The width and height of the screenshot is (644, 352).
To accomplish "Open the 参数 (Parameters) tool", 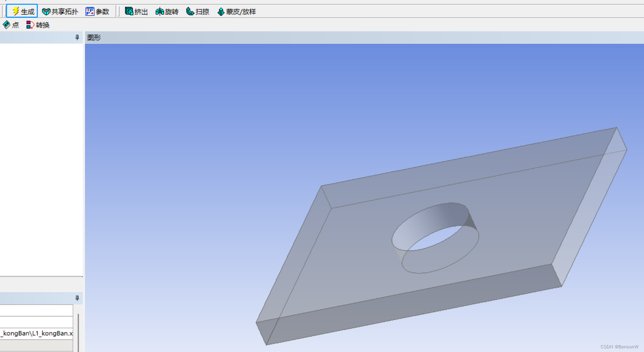I will 97,11.
